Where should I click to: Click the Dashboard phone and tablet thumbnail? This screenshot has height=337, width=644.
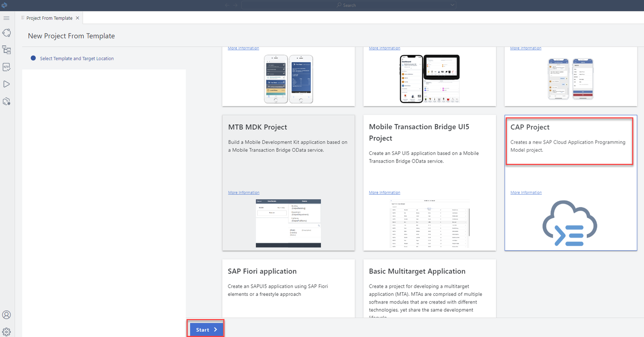[x=429, y=79]
